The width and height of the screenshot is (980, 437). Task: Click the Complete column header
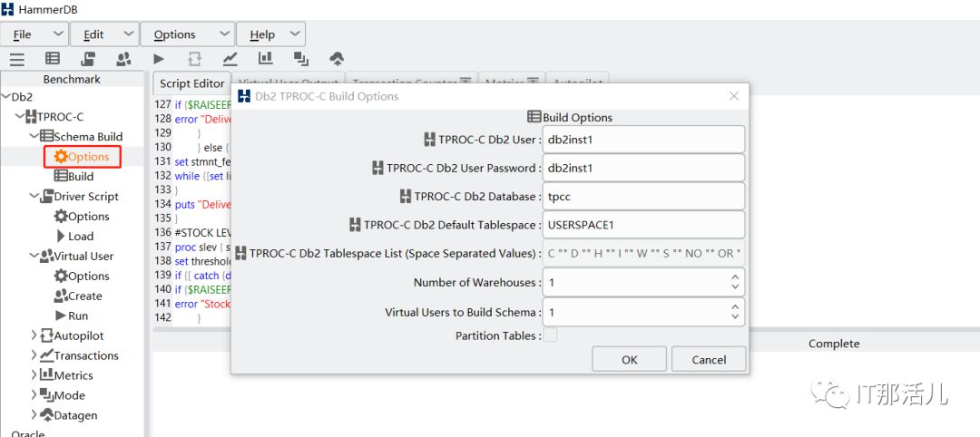[x=834, y=344]
